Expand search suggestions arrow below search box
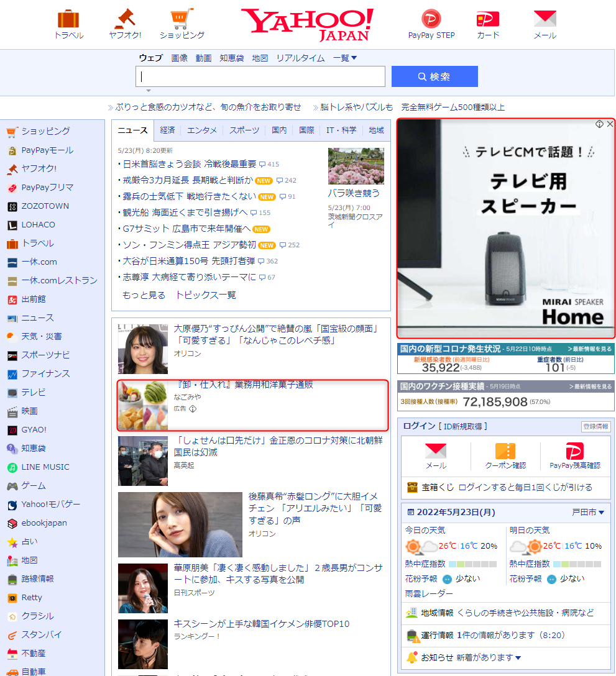The image size is (616, 676). pyautogui.click(x=149, y=91)
